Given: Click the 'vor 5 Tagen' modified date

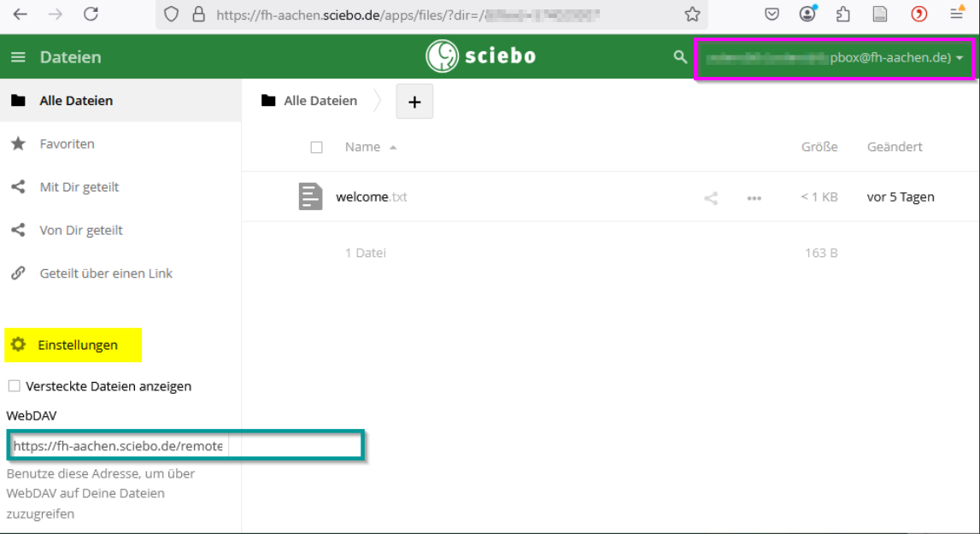Looking at the screenshot, I should tap(901, 197).
